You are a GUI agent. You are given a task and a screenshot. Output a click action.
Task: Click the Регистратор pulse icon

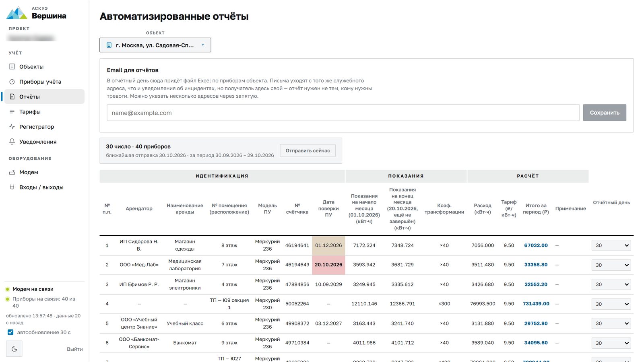tap(12, 127)
